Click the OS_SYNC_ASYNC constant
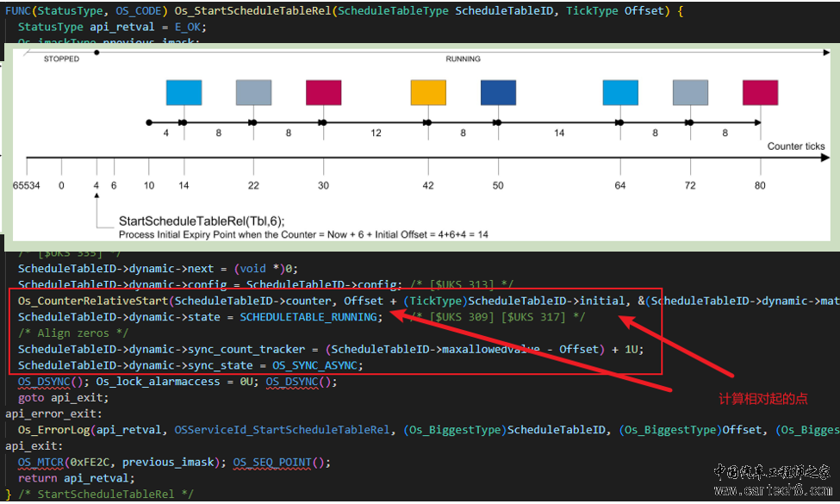Image resolution: width=840 pixels, height=504 pixels. click(315, 365)
